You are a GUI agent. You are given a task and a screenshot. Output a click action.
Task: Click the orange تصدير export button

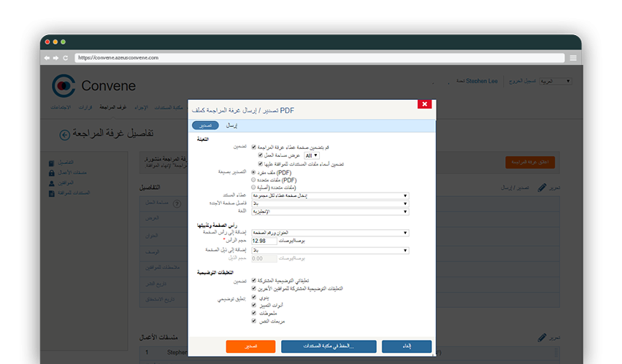pos(250,346)
